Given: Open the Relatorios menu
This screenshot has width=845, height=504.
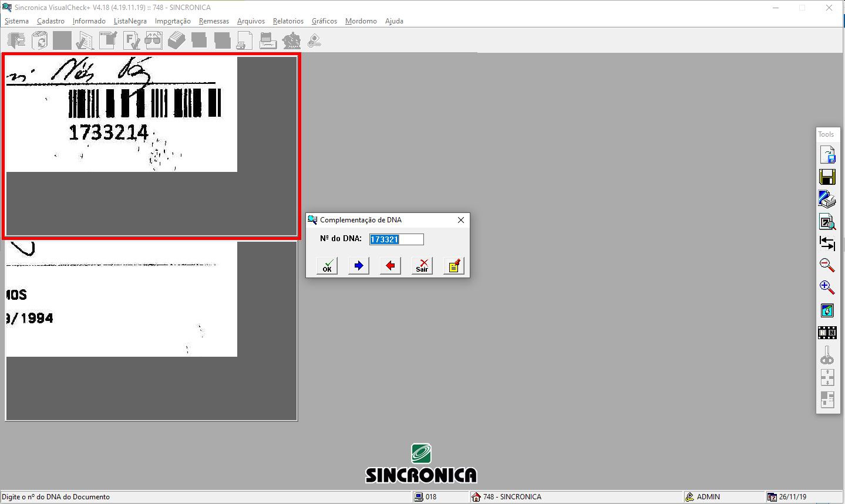Looking at the screenshot, I should click(x=288, y=21).
